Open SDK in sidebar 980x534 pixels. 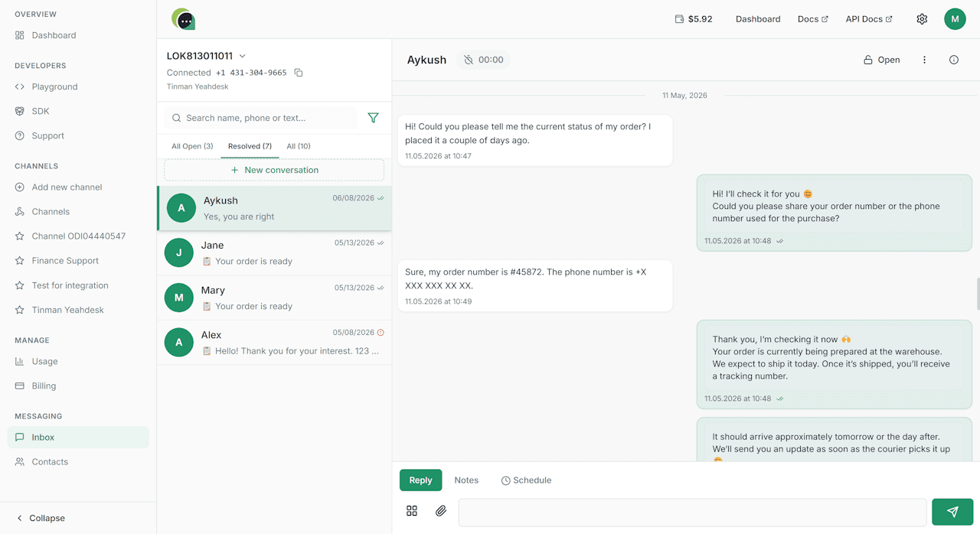(x=78, y=111)
